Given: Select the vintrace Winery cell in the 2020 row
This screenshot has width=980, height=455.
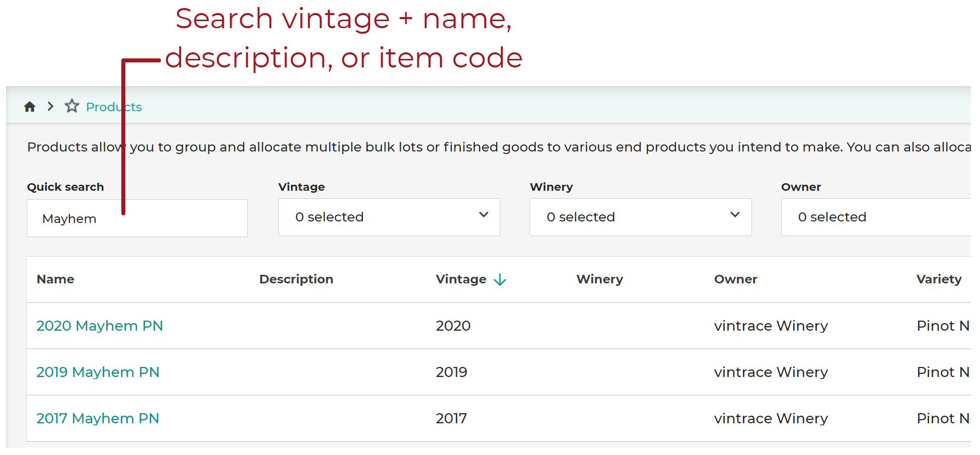Looking at the screenshot, I should pos(771,326).
